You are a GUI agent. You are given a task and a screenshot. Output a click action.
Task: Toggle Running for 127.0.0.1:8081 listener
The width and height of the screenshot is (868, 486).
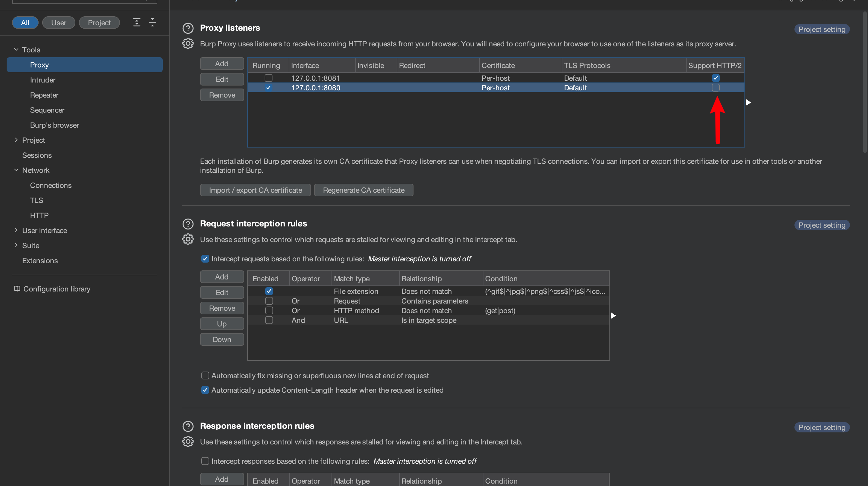pyautogui.click(x=268, y=78)
